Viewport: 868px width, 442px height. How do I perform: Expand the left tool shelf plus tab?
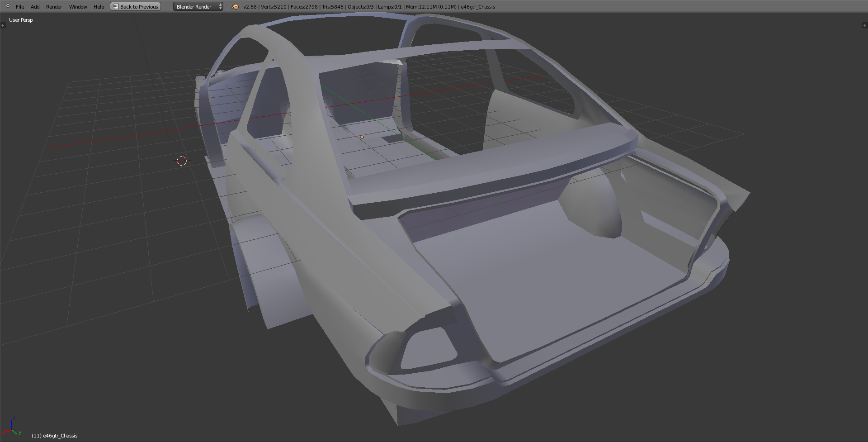point(3,25)
